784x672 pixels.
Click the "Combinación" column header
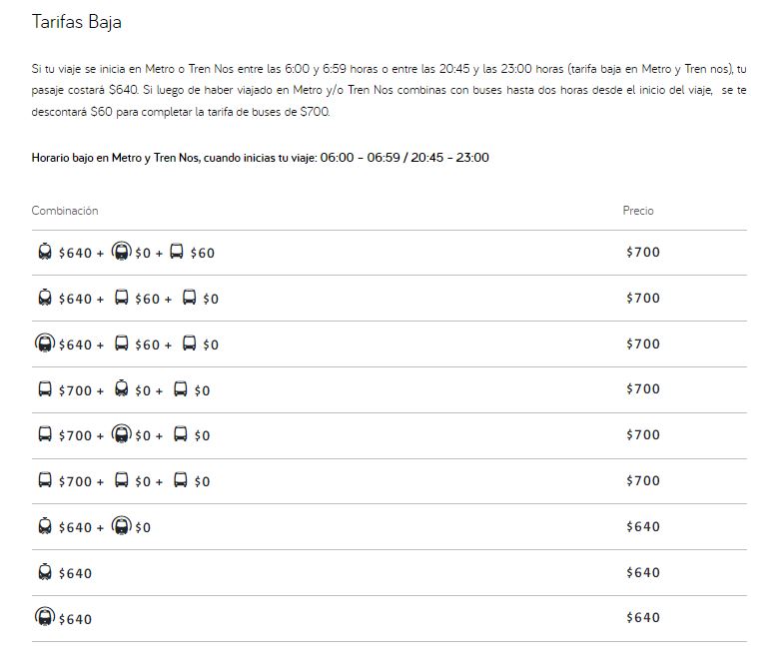65,211
